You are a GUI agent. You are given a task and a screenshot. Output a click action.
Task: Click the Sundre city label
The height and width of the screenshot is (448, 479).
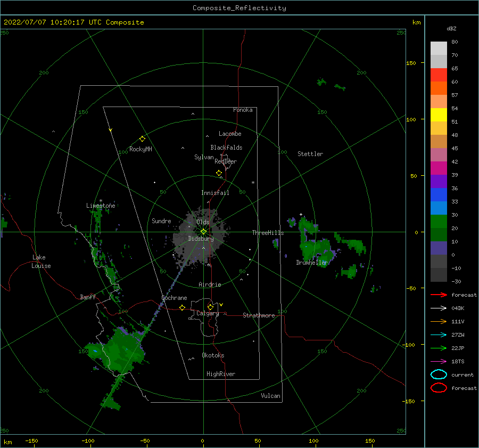point(161,221)
